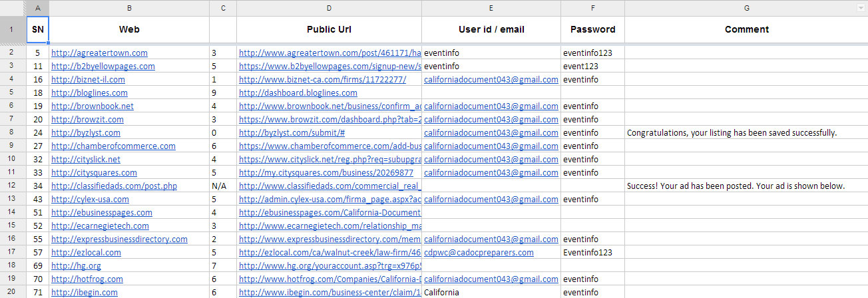
Task: Open the b2byellowpages.com link
Action: tap(103, 66)
